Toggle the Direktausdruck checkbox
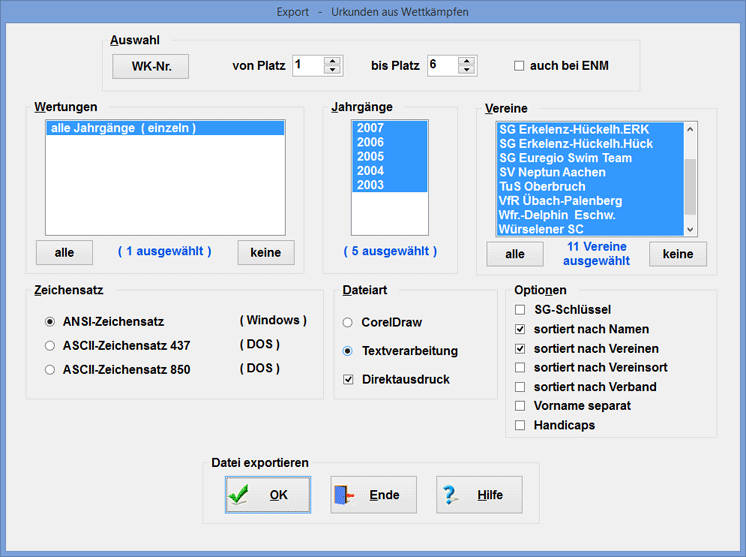This screenshot has height=557, width=746. (x=348, y=380)
